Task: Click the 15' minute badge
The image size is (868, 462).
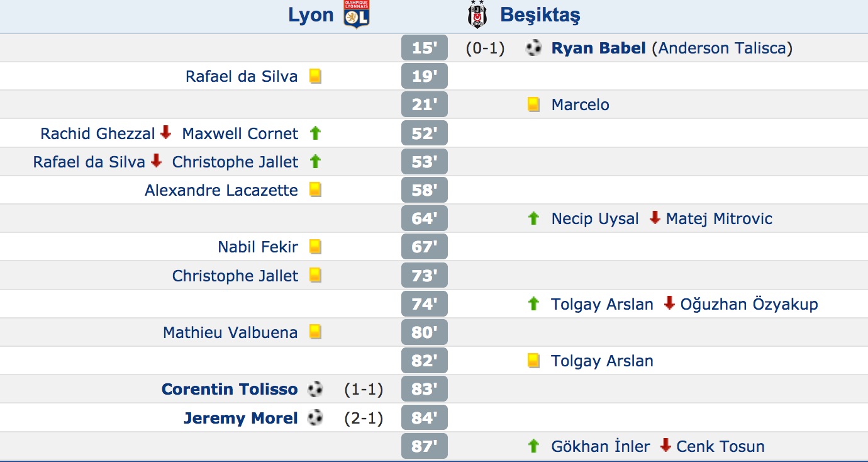Action: tap(425, 48)
